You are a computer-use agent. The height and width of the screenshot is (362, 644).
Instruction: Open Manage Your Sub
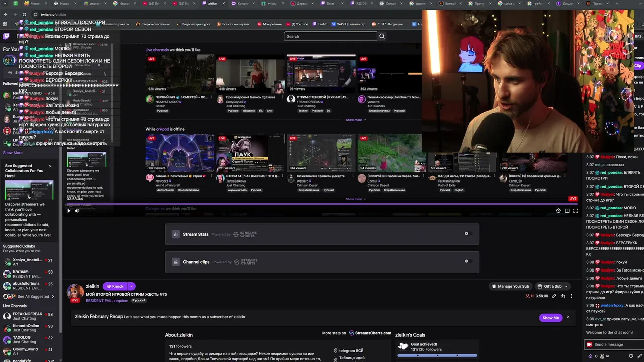(x=510, y=286)
